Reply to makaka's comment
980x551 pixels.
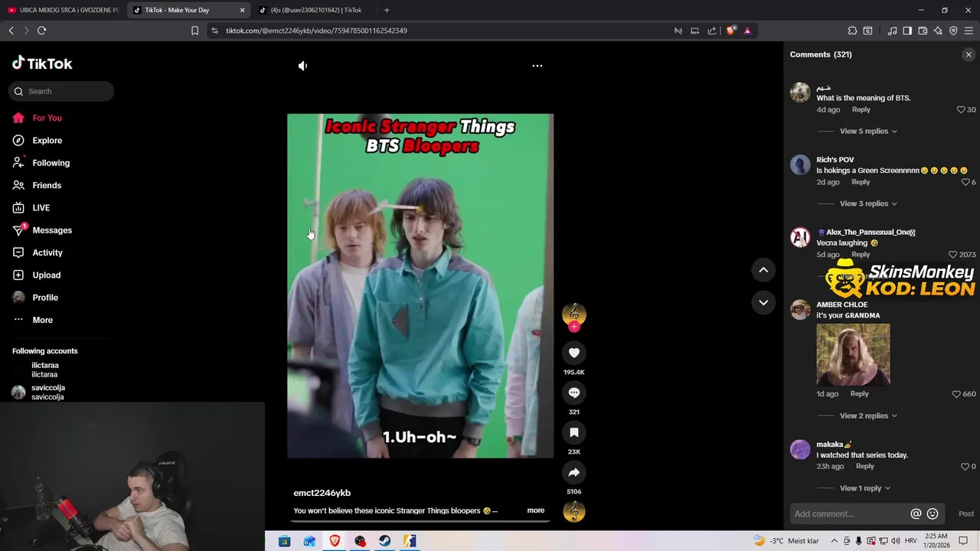[864, 466]
